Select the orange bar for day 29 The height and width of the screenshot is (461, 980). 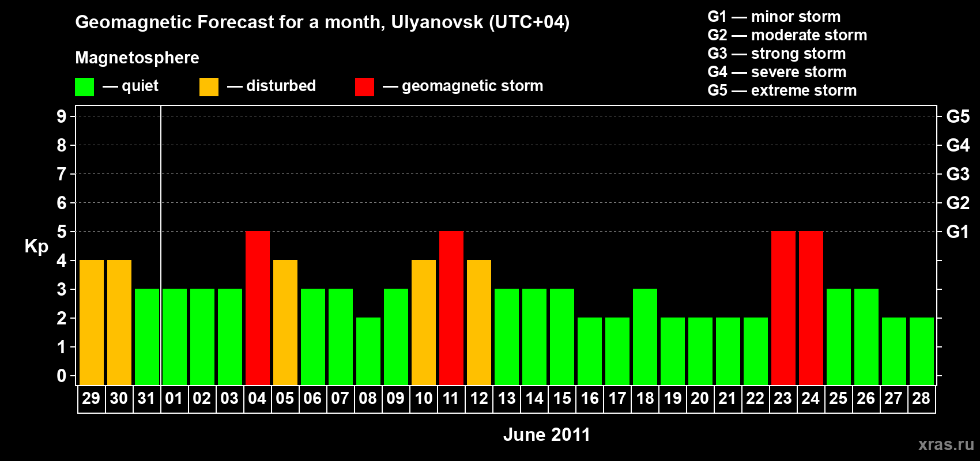[x=92, y=322]
